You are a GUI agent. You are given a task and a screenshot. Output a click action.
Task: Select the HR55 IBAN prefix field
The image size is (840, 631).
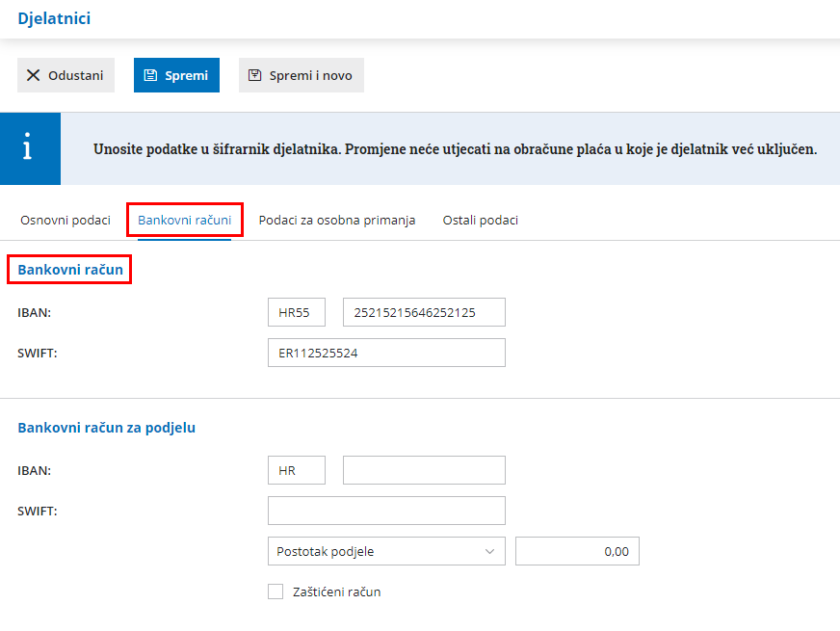coord(296,311)
